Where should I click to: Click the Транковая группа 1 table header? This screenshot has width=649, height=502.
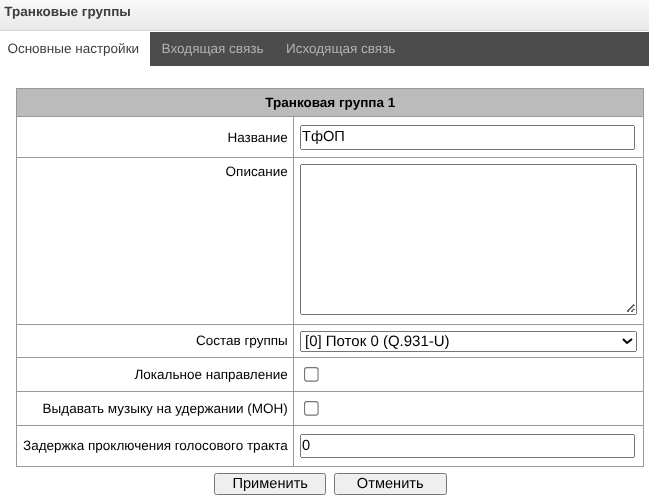[330, 103]
